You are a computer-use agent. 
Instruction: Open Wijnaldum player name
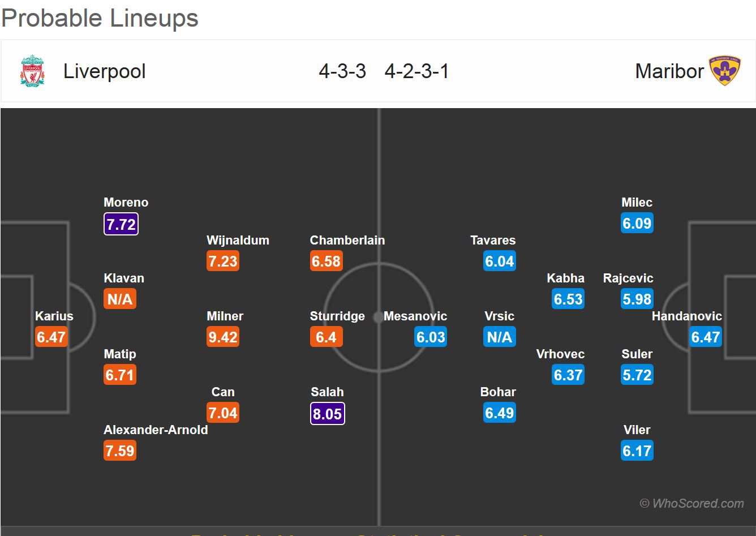pyautogui.click(x=238, y=241)
